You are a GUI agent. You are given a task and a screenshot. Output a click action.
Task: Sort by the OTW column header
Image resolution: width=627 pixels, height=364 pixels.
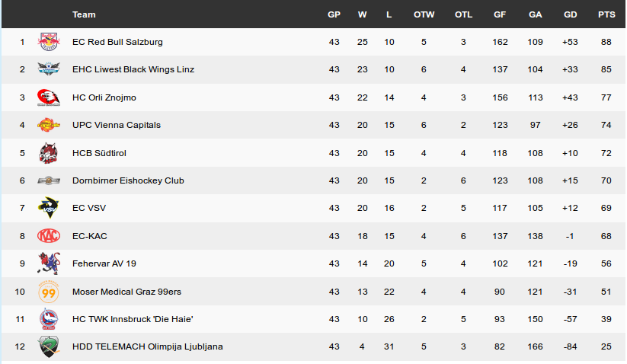click(424, 14)
